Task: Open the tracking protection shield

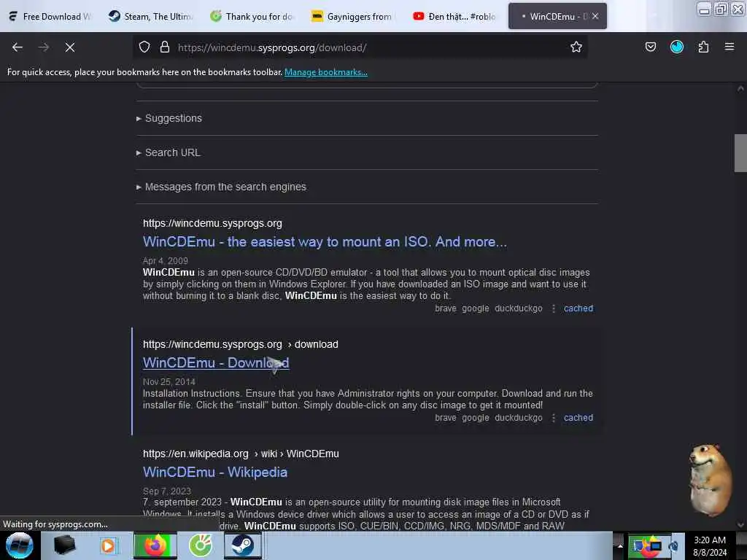Action: coord(144,47)
